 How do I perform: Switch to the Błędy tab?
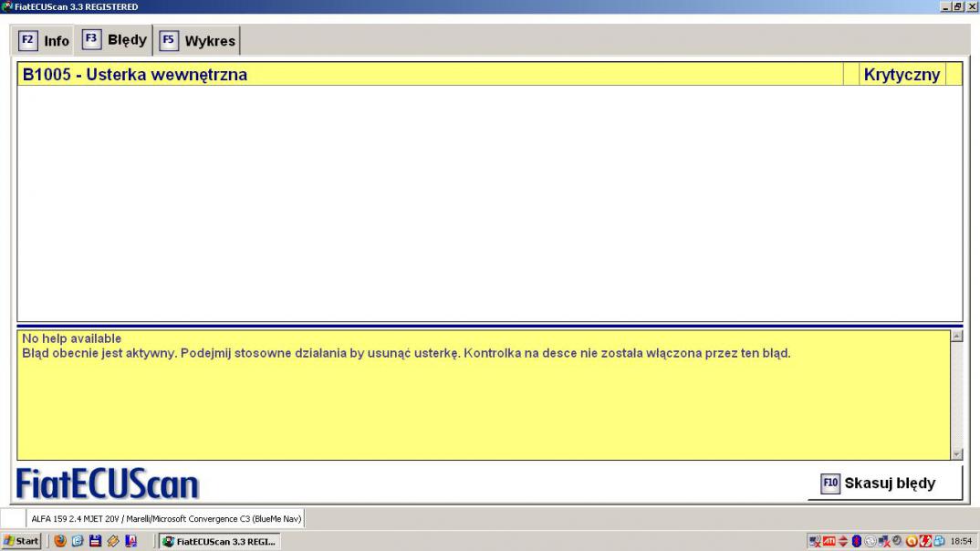pyautogui.click(x=114, y=40)
